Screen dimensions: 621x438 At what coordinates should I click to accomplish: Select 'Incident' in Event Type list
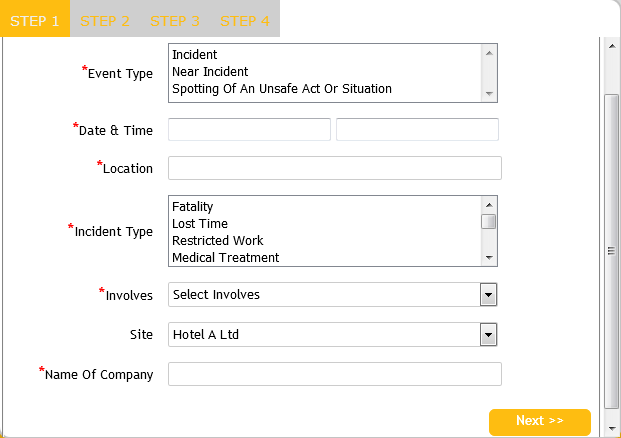coord(195,55)
